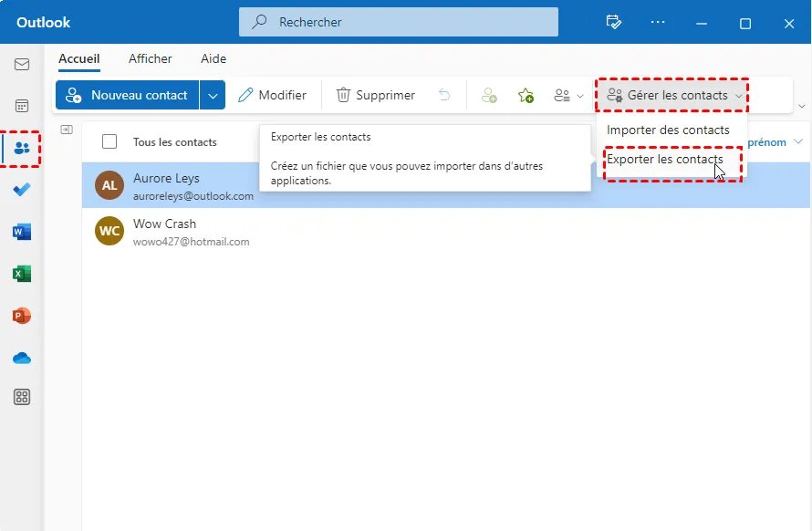Open the Calendar icon in sidebar
Image resolution: width=812 pixels, height=531 pixels.
click(x=22, y=106)
